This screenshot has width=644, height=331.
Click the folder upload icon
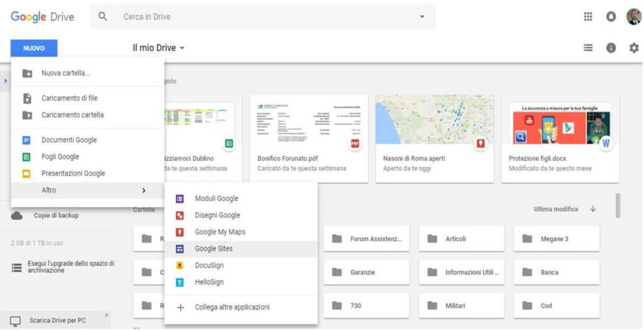coord(26,116)
